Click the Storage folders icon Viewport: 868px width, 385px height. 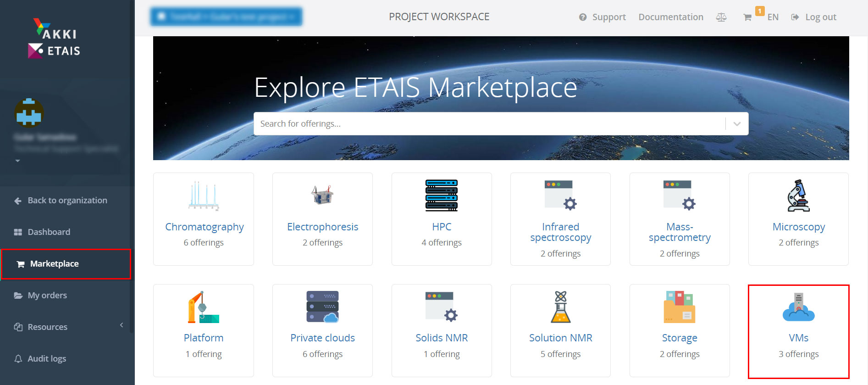tap(680, 307)
